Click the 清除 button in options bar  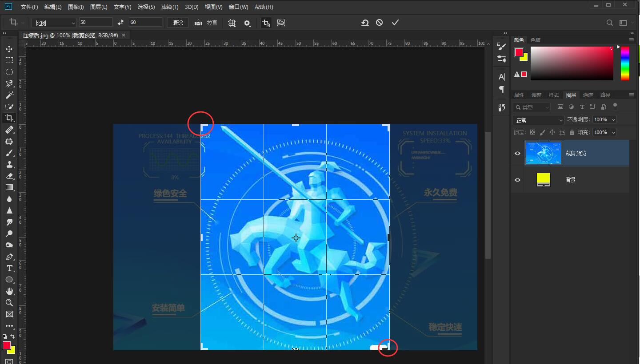coord(178,22)
